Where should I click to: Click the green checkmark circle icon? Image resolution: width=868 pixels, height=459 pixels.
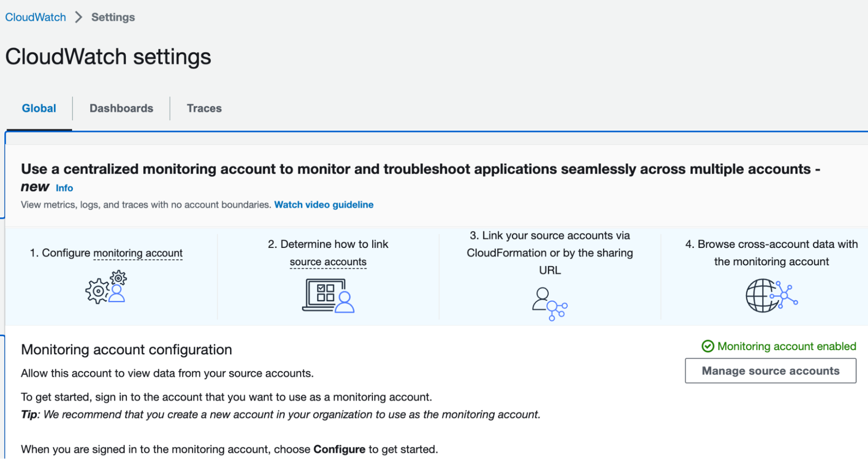(x=708, y=346)
